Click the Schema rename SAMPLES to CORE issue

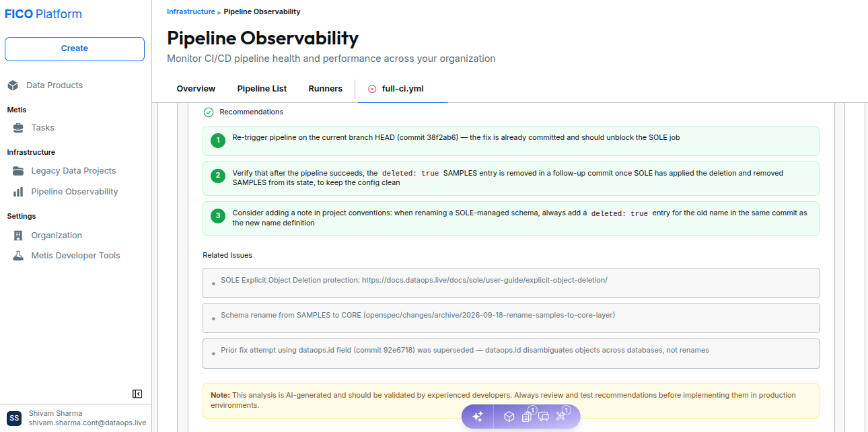point(511,318)
